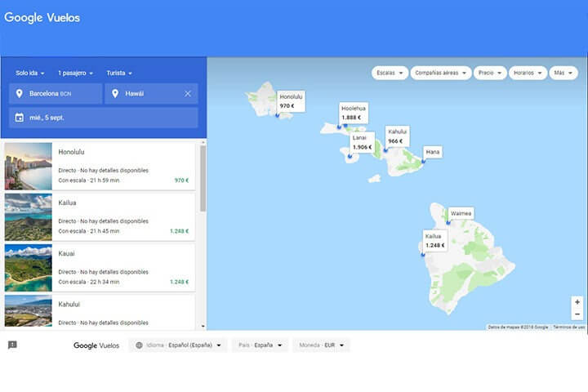Click the Hawái destination field

click(151, 93)
